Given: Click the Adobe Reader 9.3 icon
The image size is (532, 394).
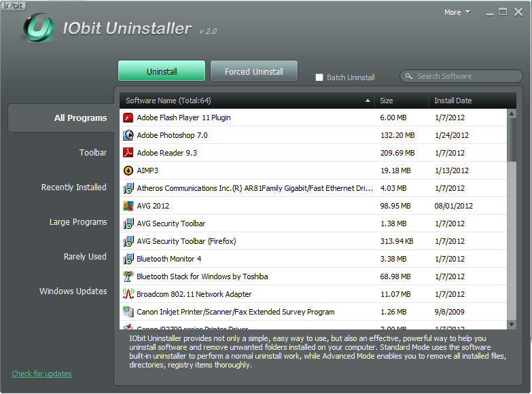Looking at the screenshot, I should pos(128,153).
